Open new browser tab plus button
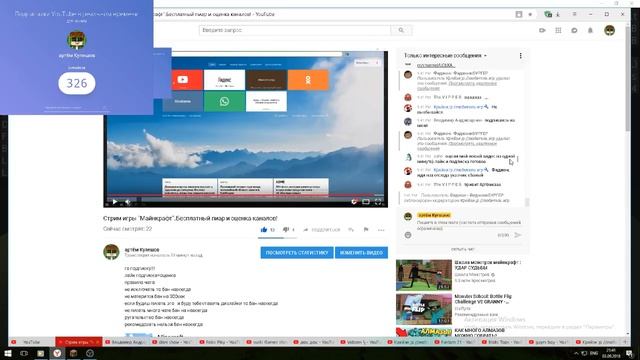The height and width of the screenshot is (360, 640). (x=624, y=342)
